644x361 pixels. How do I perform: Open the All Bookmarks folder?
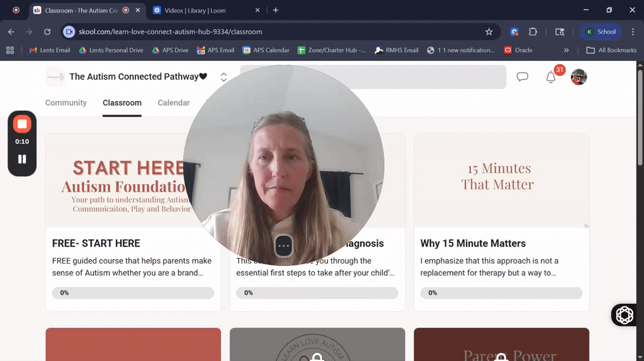click(x=611, y=50)
